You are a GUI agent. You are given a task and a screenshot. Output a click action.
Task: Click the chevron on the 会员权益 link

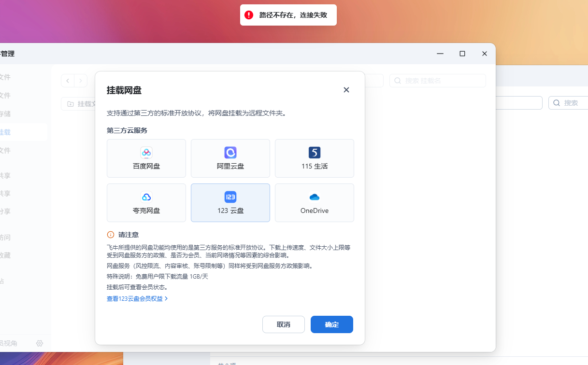166,299
